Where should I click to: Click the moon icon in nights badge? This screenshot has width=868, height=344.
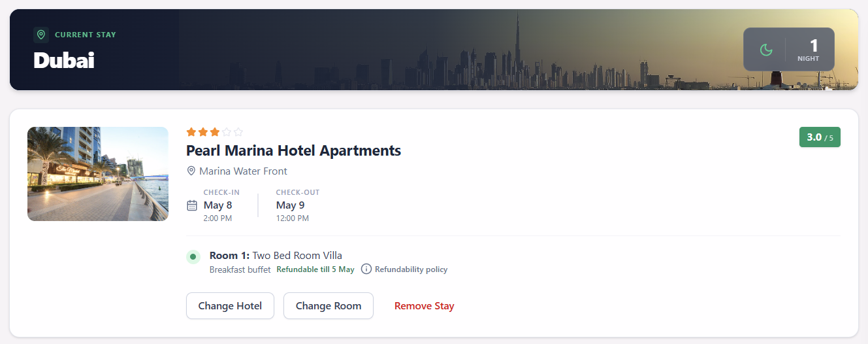click(766, 49)
